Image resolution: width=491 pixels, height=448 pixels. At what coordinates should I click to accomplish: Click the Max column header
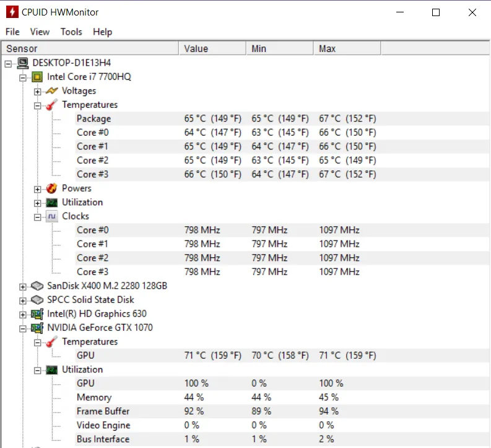click(347, 48)
